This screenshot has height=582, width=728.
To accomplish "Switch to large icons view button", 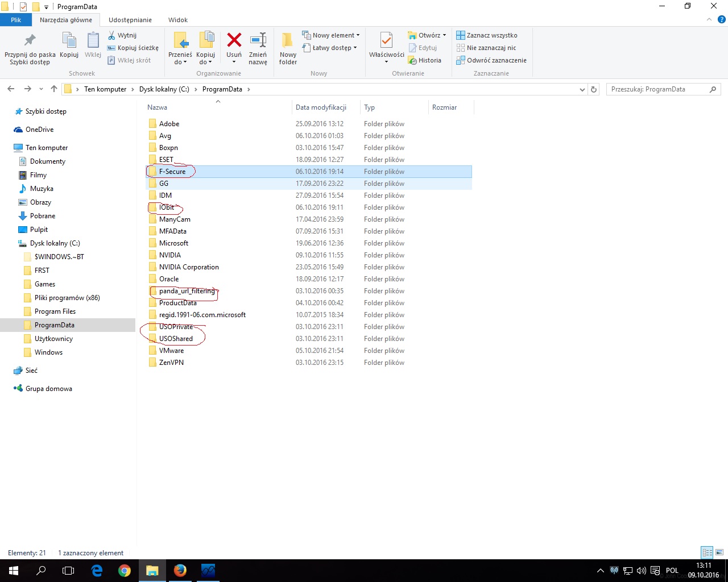I will coord(719,552).
